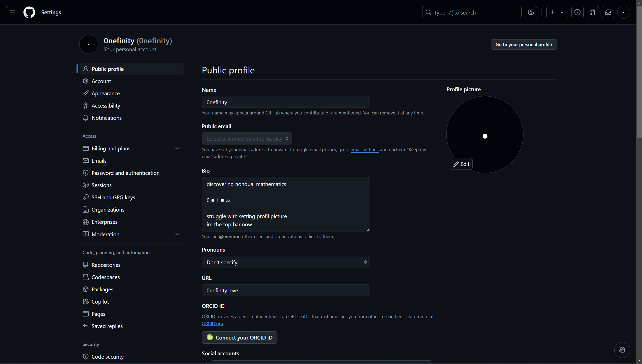The width and height of the screenshot is (642, 364).
Task: Click the Emails envelope icon
Action: point(85,161)
